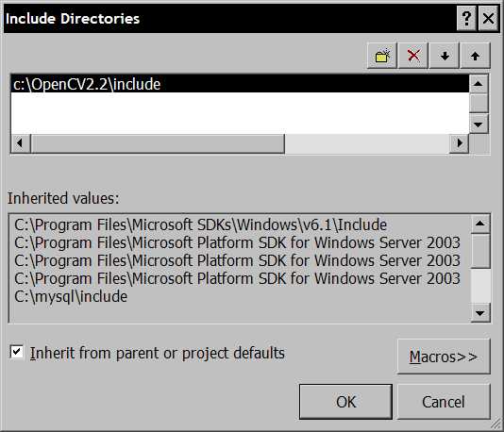Expand the Macros>> panel

pos(444,357)
